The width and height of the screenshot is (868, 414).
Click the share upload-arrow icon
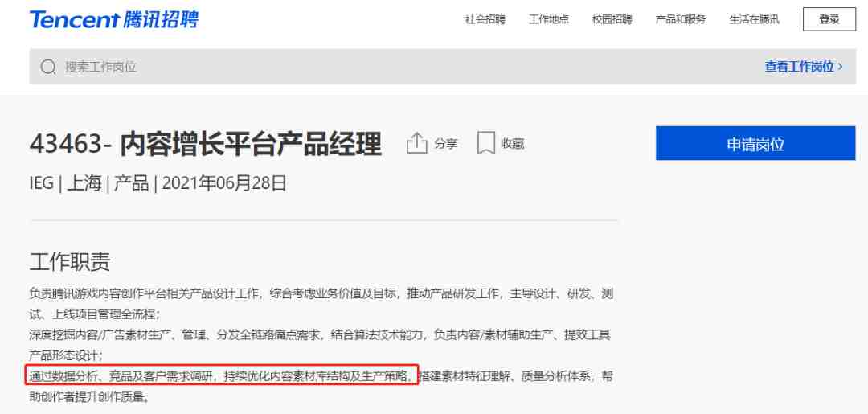click(x=417, y=143)
